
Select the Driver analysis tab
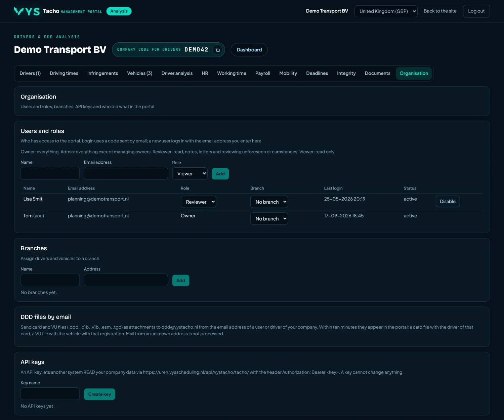[177, 73]
